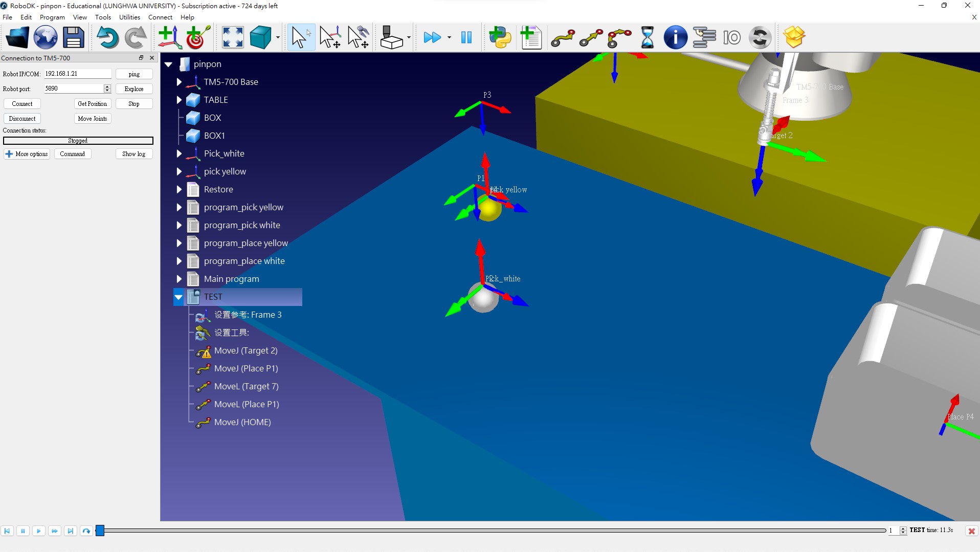Screen dimensions: 980x552
Task: Click the Open station folder icon
Action: [17, 37]
